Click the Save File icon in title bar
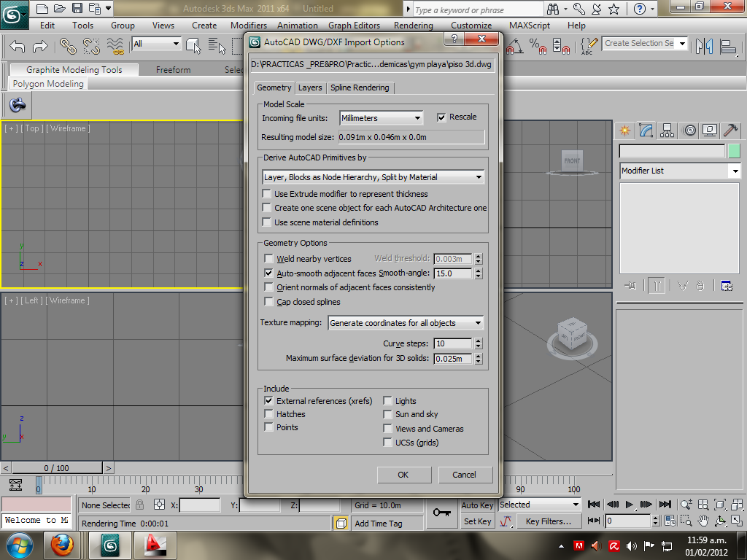Image resolution: width=747 pixels, height=560 pixels. click(77, 8)
